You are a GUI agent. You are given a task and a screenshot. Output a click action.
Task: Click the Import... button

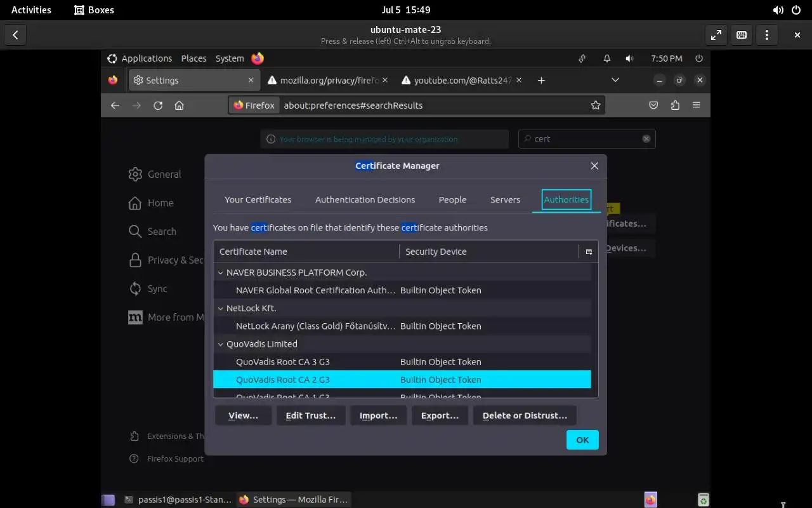(x=379, y=416)
